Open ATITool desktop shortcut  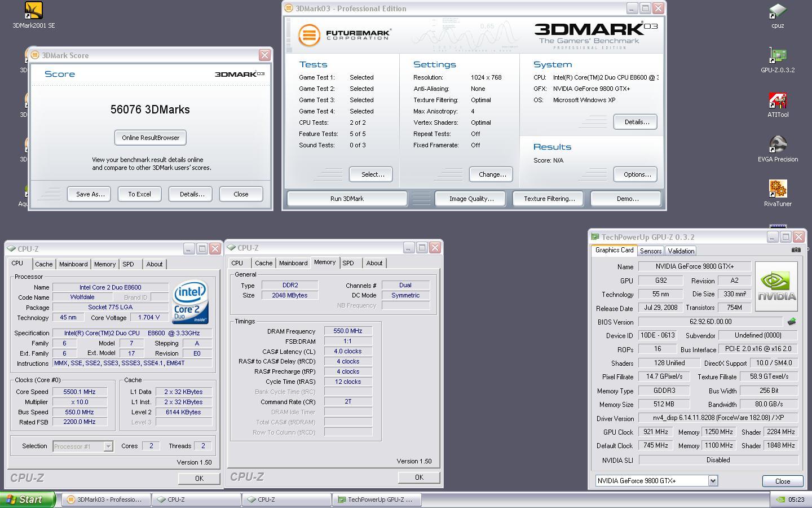778,105
